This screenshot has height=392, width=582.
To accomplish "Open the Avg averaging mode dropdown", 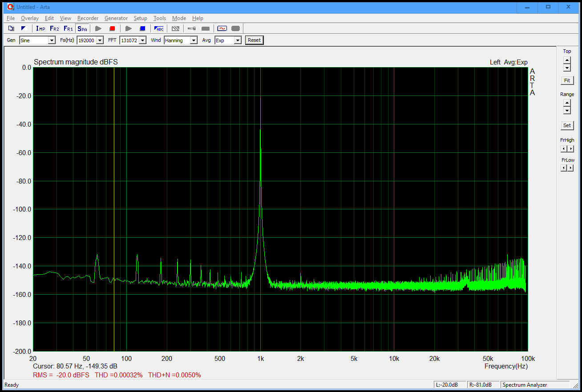I will [238, 40].
